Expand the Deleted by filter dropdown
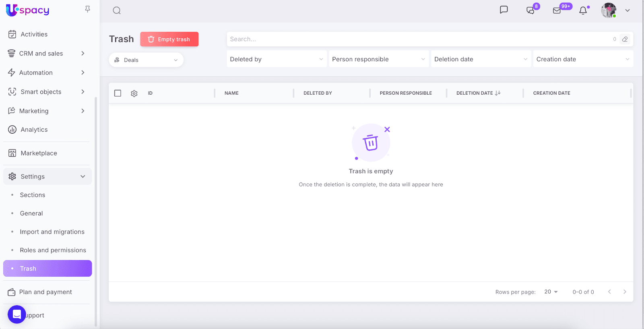The image size is (644, 329). pos(277,59)
